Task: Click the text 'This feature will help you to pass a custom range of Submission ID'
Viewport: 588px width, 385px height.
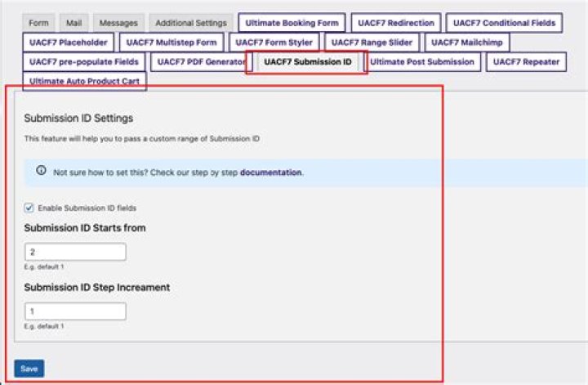Action: pos(142,139)
